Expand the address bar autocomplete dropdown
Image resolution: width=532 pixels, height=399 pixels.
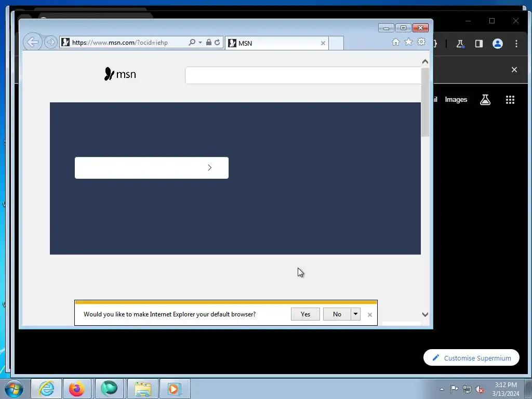click(200, 43)
